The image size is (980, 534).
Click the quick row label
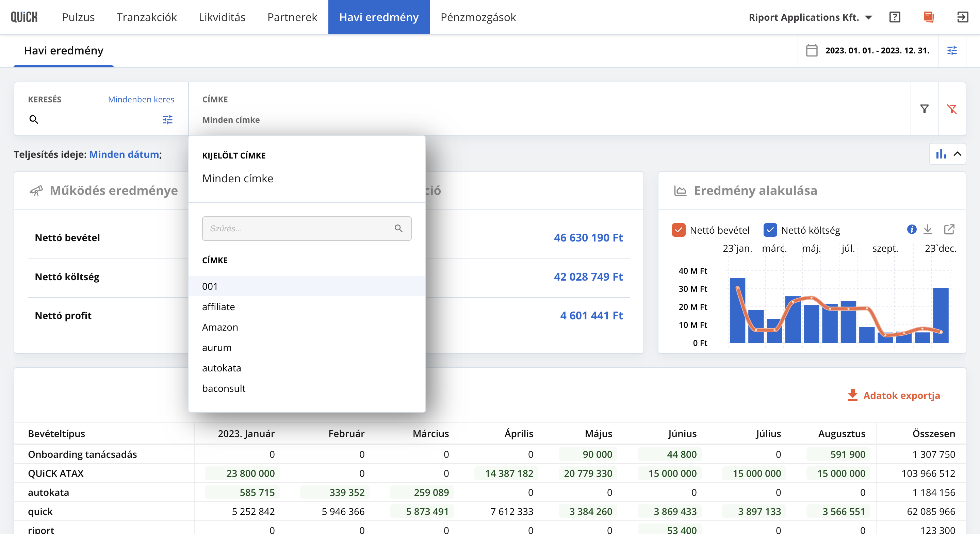point(40,512)
